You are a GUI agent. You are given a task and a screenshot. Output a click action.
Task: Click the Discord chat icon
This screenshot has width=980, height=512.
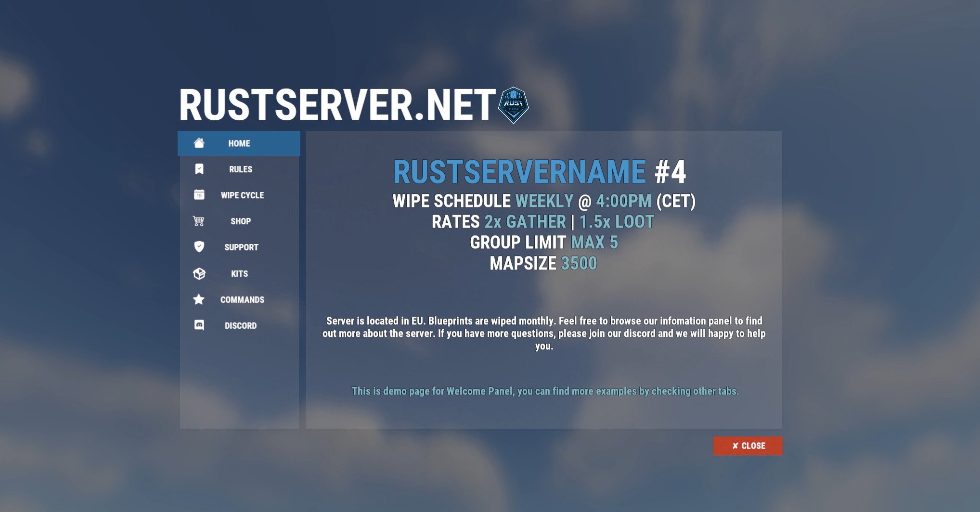coord(199,325)
